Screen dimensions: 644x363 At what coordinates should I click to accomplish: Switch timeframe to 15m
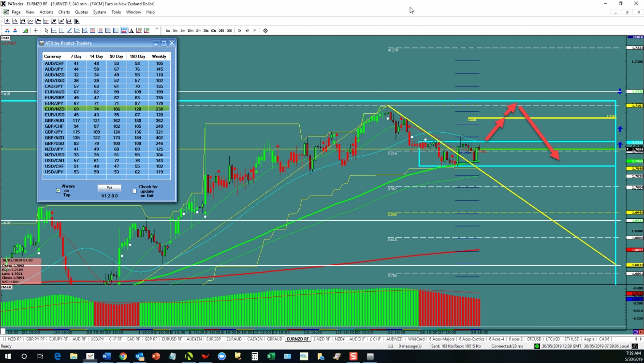[198, 30]
